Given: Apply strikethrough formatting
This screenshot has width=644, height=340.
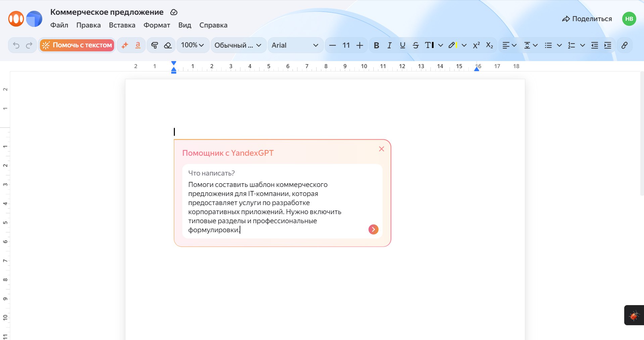Looking at the screenshot, I should pos(415,45).
